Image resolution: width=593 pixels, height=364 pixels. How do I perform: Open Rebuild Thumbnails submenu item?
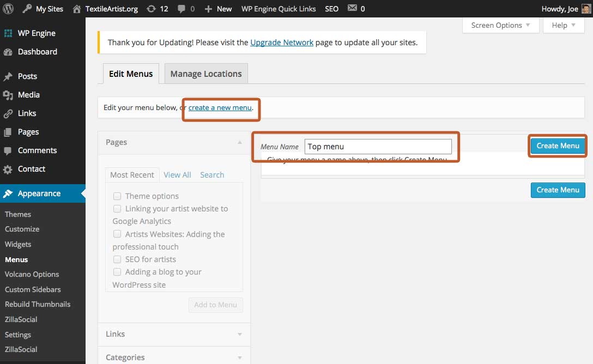point(38,304)
